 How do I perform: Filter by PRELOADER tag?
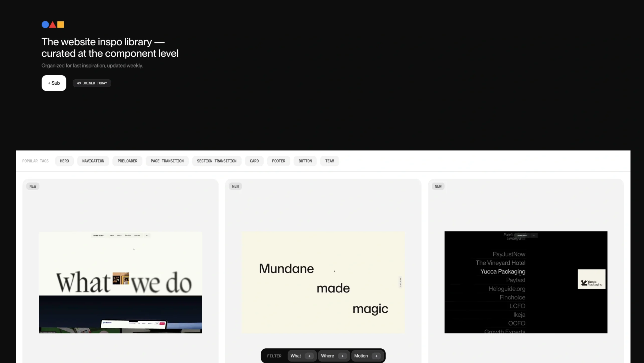127,161
